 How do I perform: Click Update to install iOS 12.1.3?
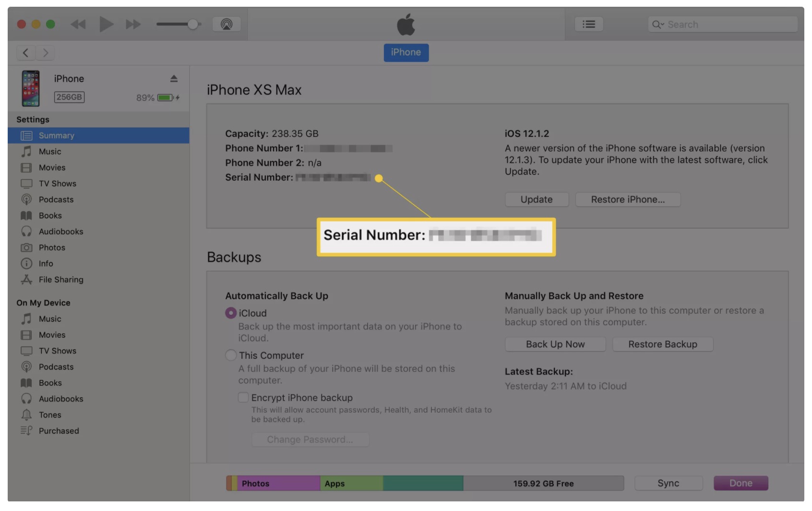pos(536,199)
